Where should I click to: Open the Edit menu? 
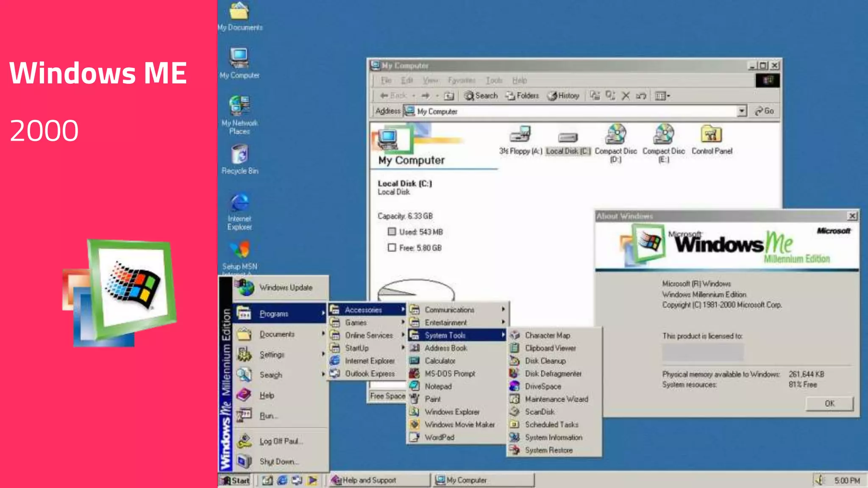tap(407, 80)
